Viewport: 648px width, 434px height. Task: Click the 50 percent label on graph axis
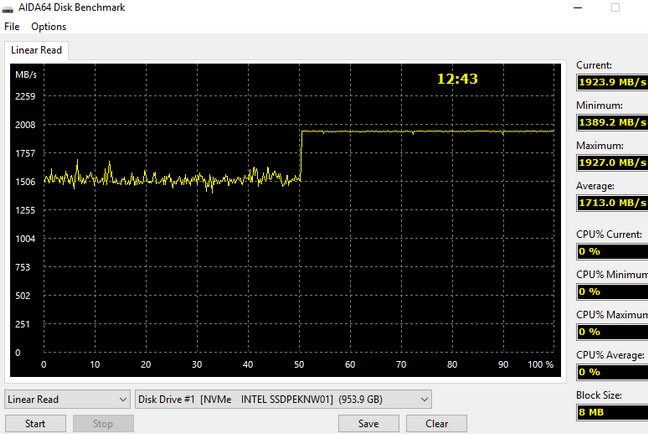click(299, 365)
